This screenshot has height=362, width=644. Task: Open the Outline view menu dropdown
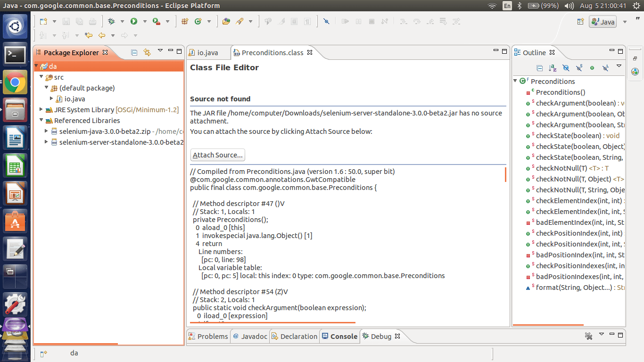[619, 66]
